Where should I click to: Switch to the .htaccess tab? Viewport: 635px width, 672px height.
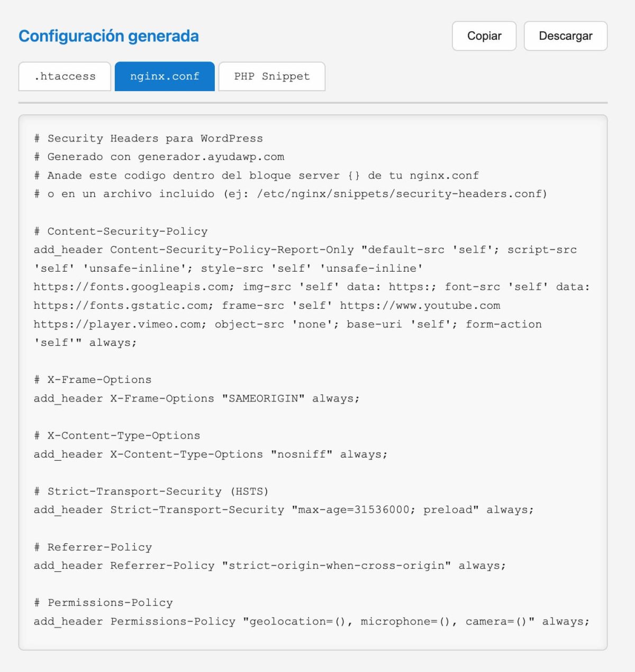click(x=65, y=76)
